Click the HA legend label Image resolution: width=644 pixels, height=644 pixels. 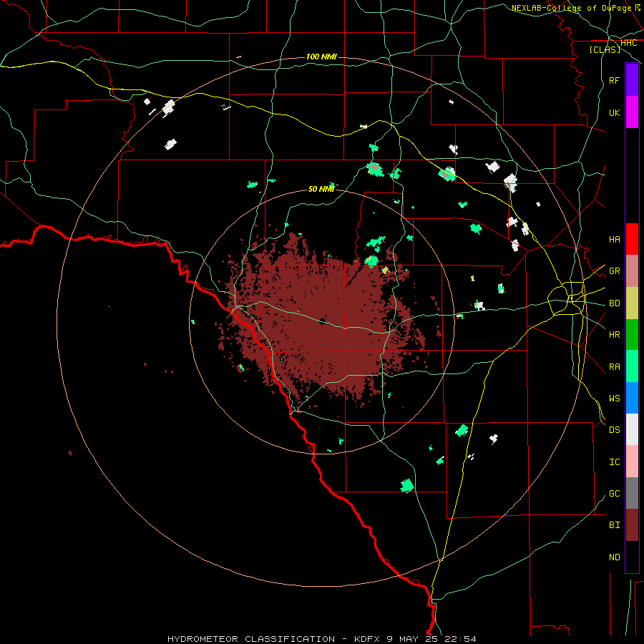(x=615, y=240)
